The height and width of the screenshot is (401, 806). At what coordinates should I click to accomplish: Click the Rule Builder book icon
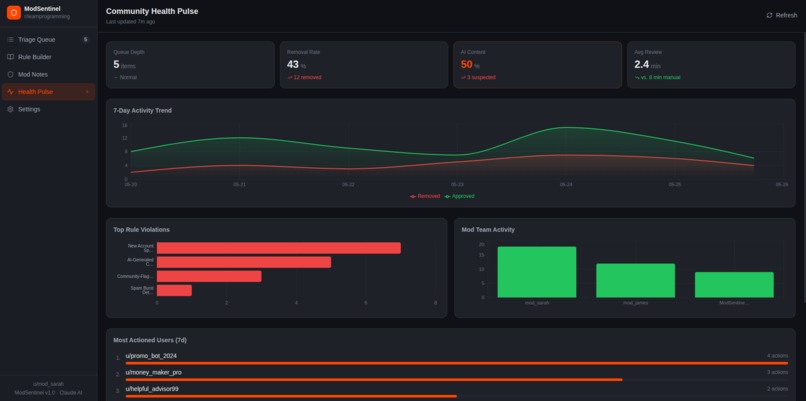point(10,57)
